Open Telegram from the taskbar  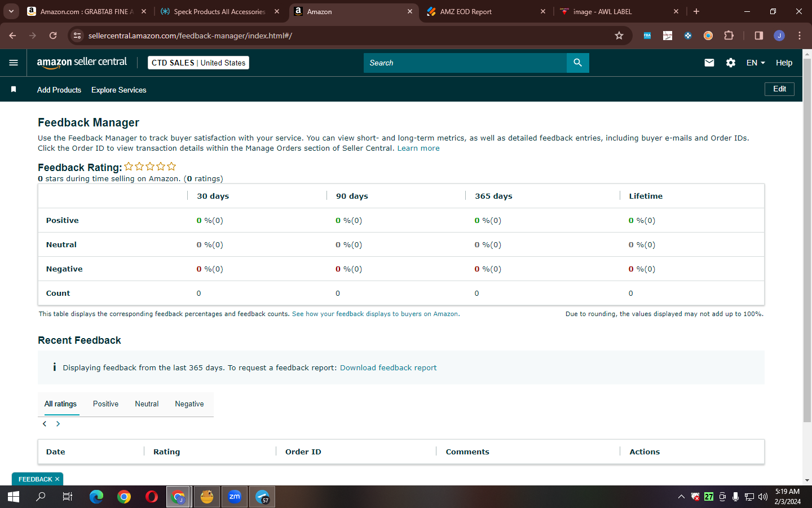point(262,497)
